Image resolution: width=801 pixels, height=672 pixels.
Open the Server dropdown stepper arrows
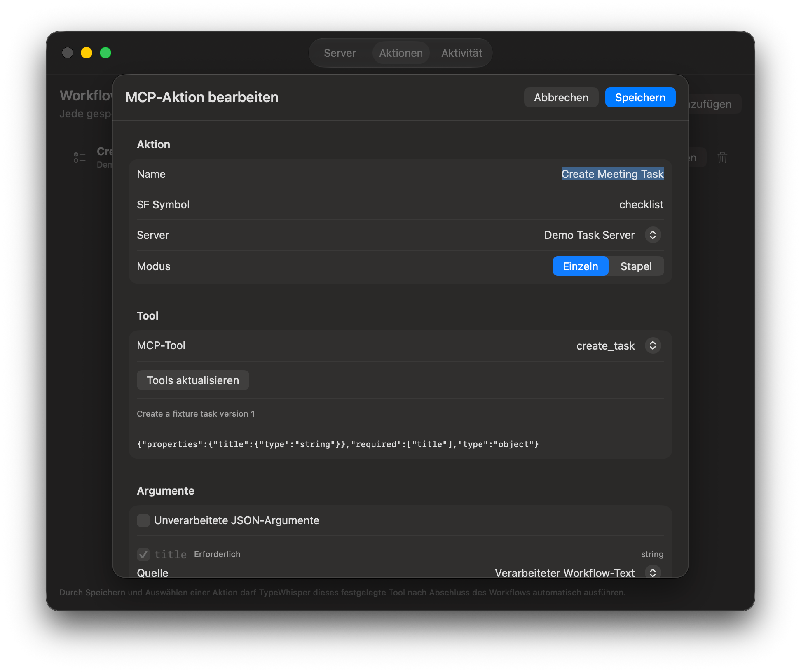(x=653, y=235)
